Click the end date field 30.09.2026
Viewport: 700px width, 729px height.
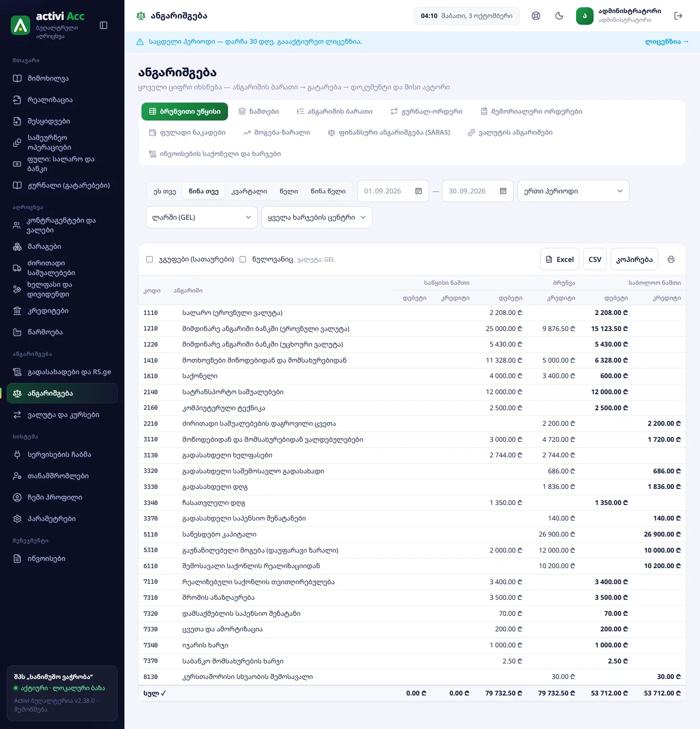click(x=478, y=191)
